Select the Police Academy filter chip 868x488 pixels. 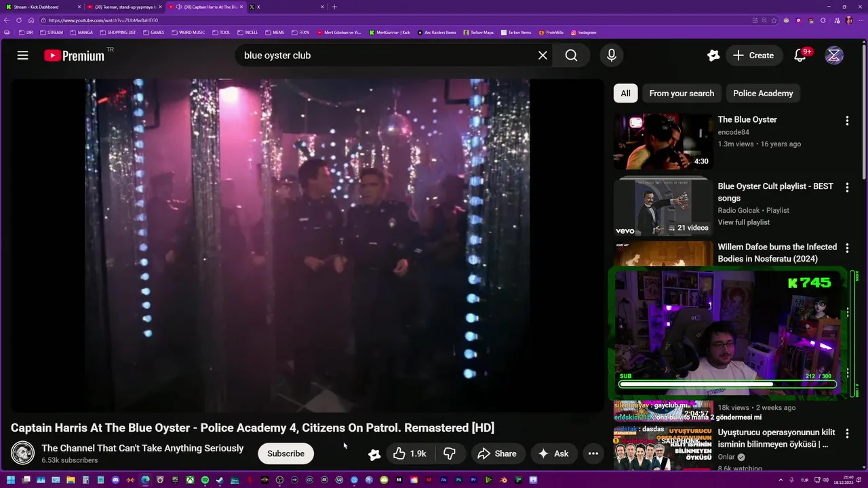pyautogui.click(x=763, y=94)
